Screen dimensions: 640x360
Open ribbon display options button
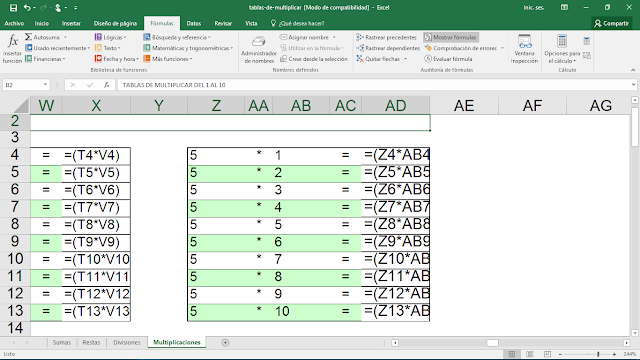(x=564, y=8)
